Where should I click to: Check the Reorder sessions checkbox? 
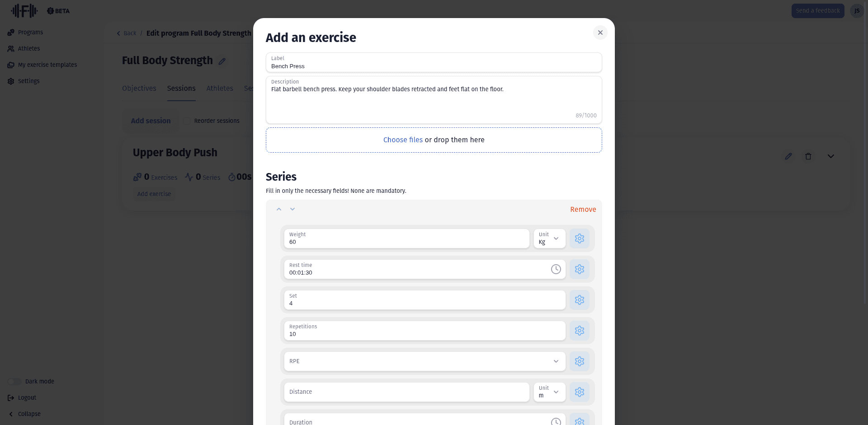tap(187, 121)
